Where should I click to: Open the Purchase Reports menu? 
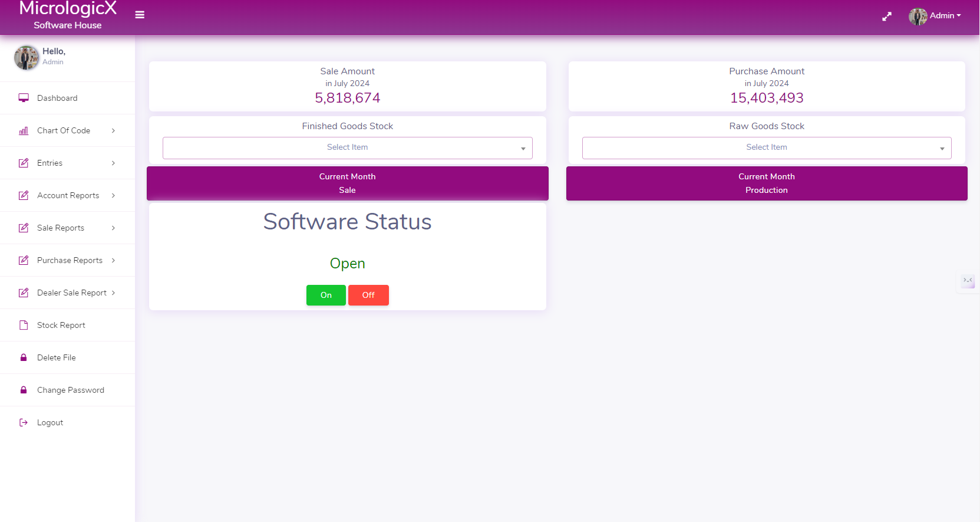tap(70, 260)
